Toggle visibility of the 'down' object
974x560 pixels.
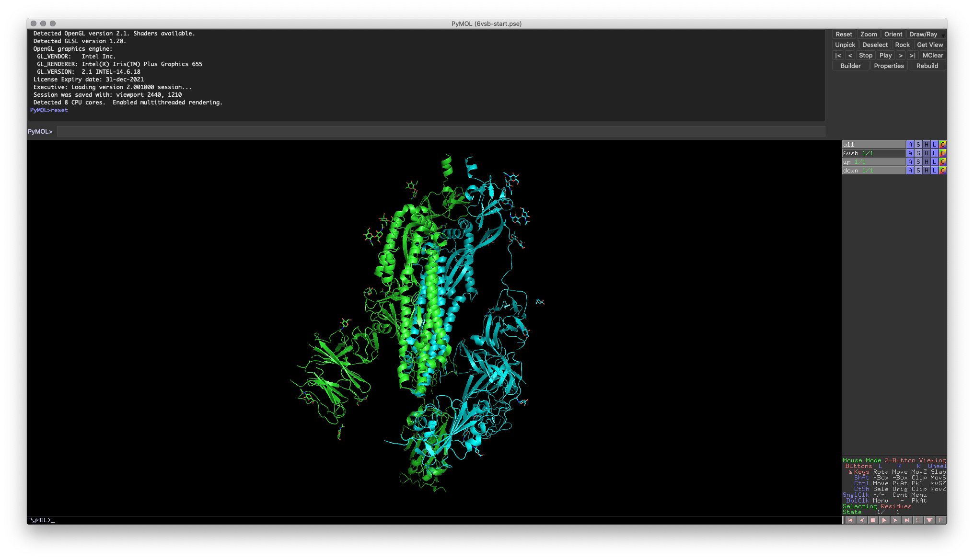(873, 171)
